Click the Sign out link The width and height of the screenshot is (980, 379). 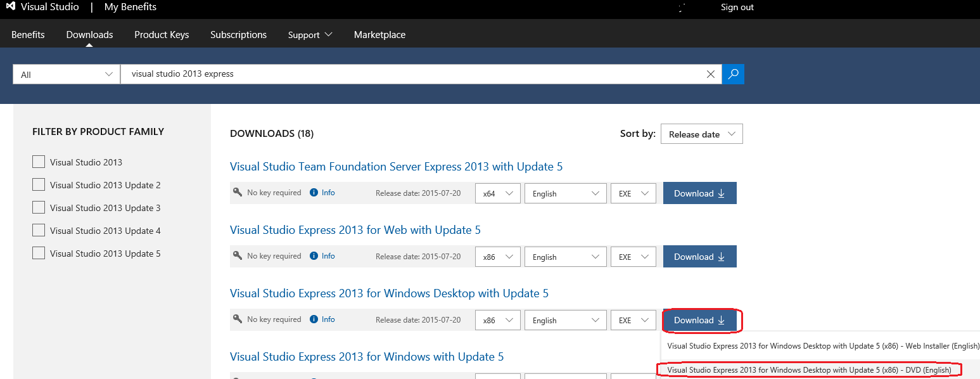[737, 7]
